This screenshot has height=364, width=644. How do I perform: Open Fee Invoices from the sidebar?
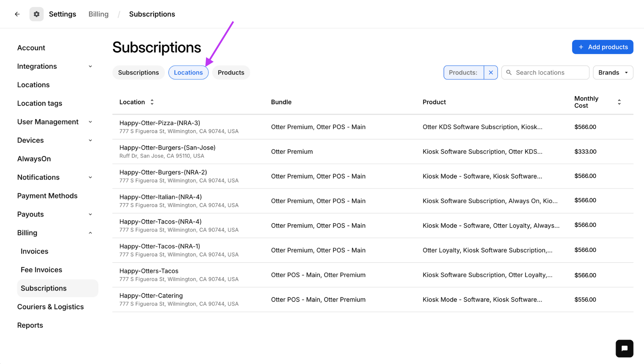point(41,270)
